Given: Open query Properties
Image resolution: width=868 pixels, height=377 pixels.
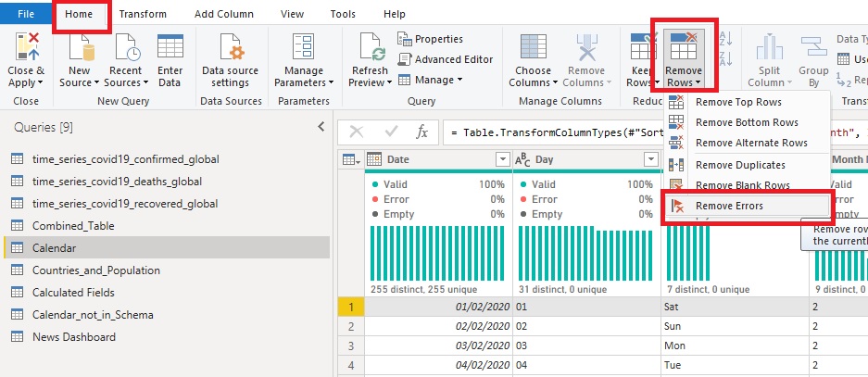Looking at the screenshot, I should tap(430, 39).
